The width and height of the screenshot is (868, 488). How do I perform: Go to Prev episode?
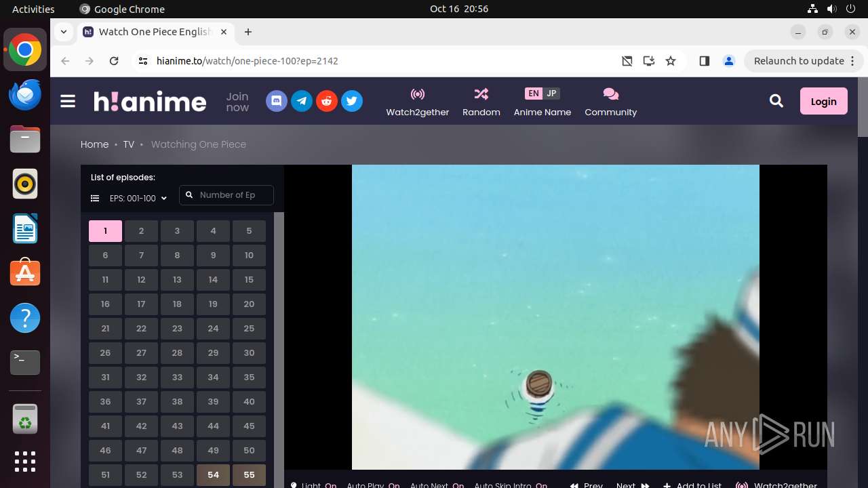coord(587,484)
